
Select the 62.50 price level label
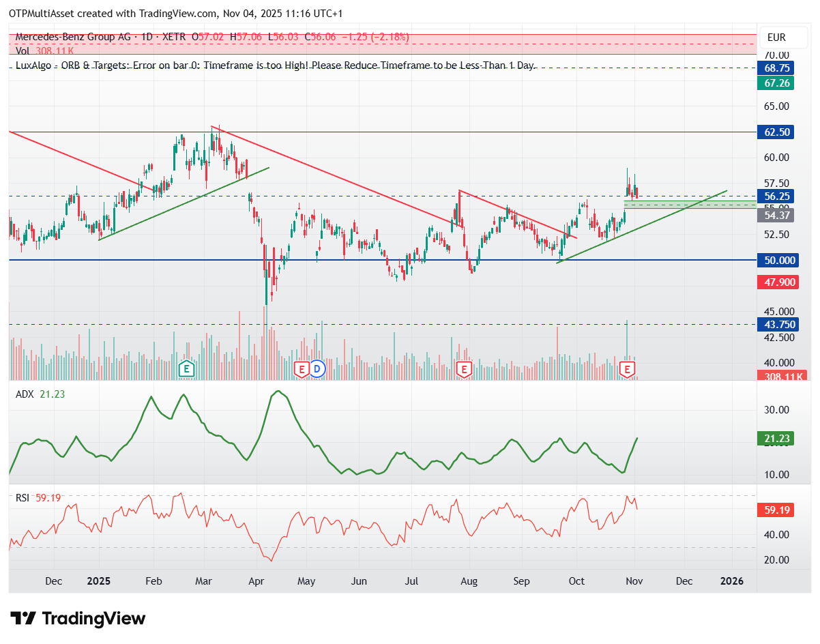point(776,132)
